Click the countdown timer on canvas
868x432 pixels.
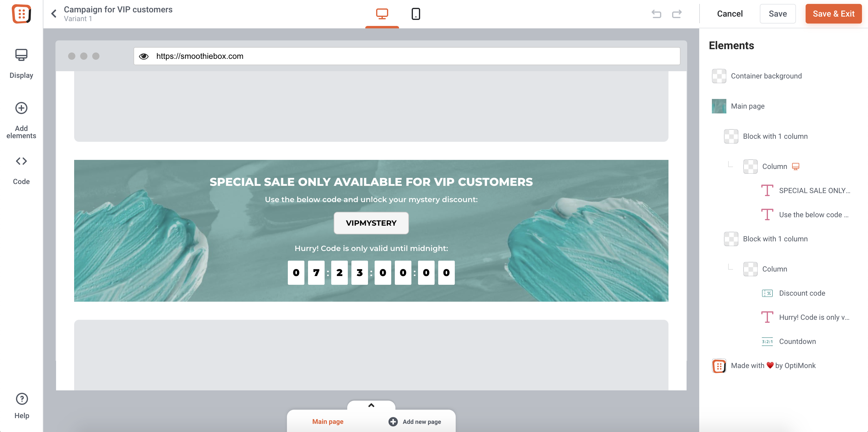pos(371,273)
